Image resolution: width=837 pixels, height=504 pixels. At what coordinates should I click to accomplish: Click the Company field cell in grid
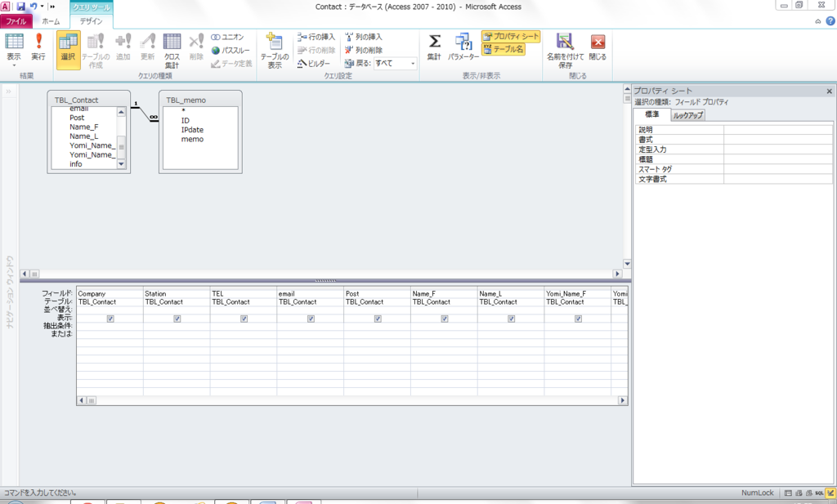(110, 293)
